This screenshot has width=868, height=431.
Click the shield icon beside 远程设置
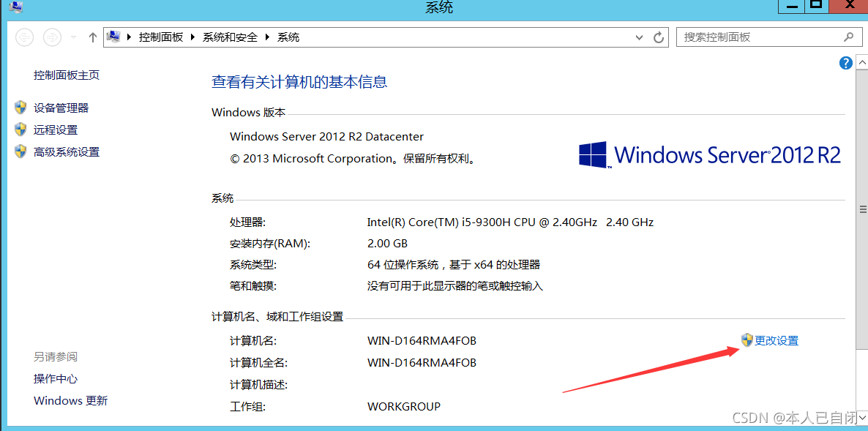coord(20,130)
